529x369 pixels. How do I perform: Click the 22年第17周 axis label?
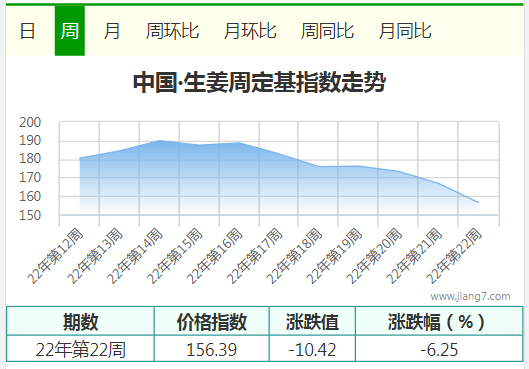(x=255, y=256)
